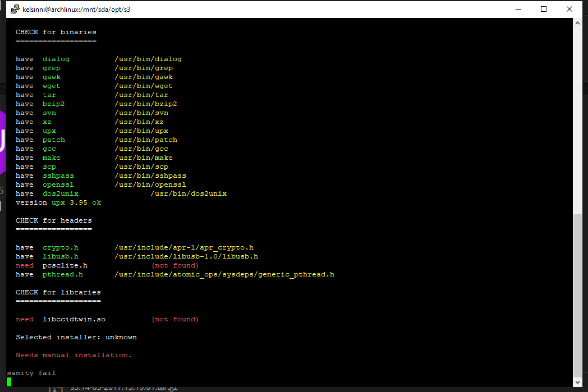Click the green word crypto.h
Screen dimensions: 588x392
(x=61, y=248)
